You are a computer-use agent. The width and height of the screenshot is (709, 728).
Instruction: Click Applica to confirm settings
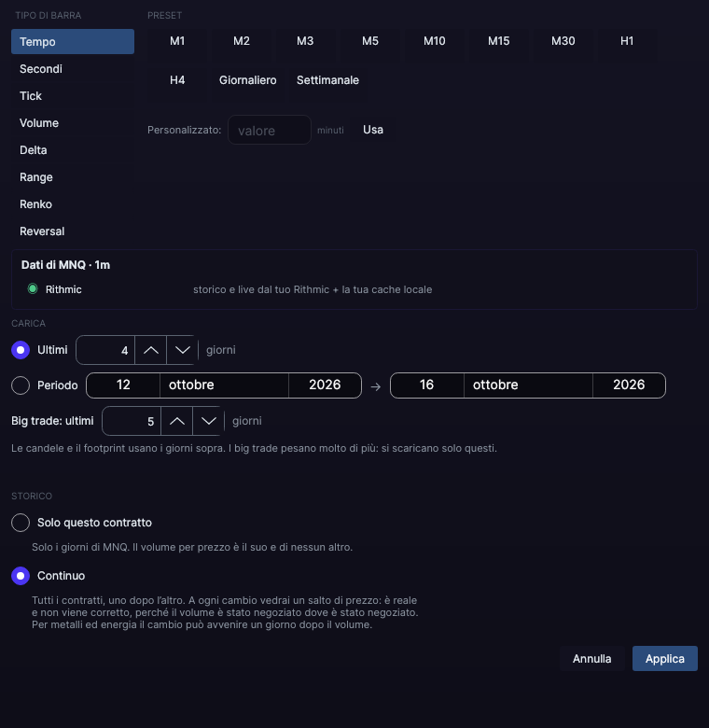(664, 658)
